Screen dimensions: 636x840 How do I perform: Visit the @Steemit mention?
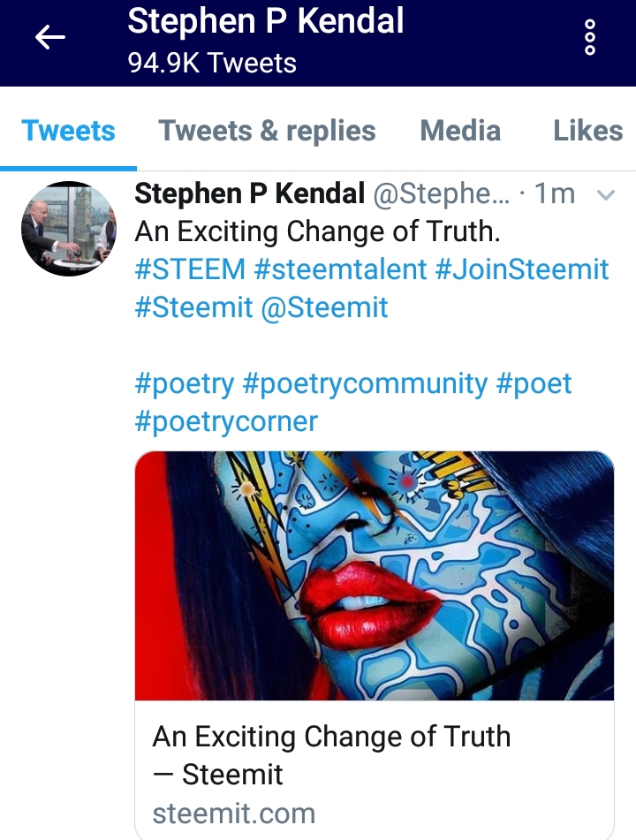(325, 307)
